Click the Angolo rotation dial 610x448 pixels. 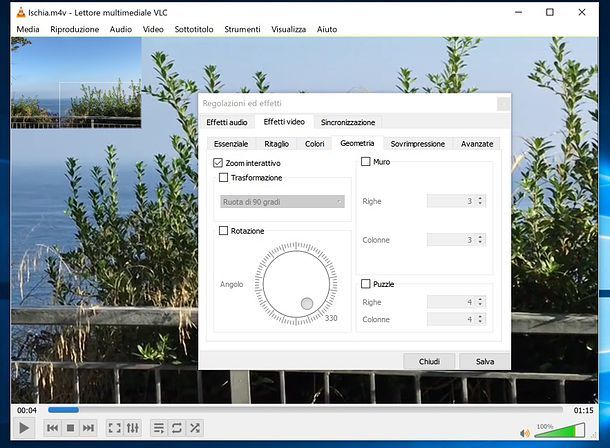point(296,284)
